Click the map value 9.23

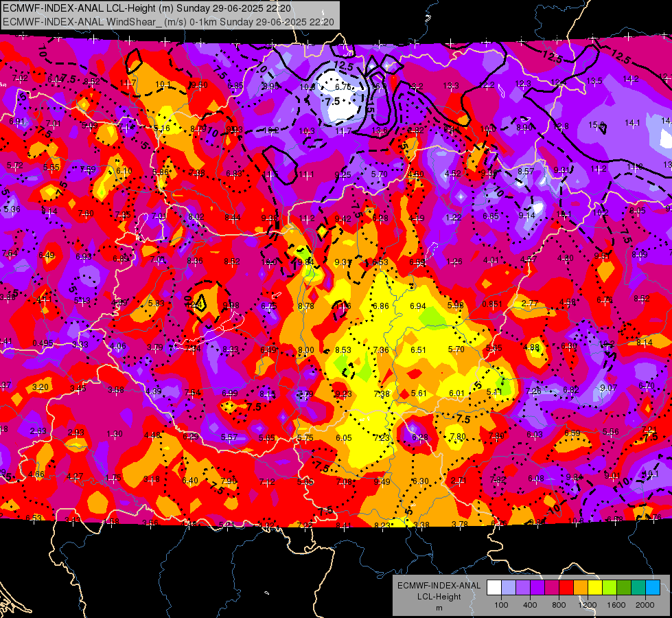[x=344, y=393]
